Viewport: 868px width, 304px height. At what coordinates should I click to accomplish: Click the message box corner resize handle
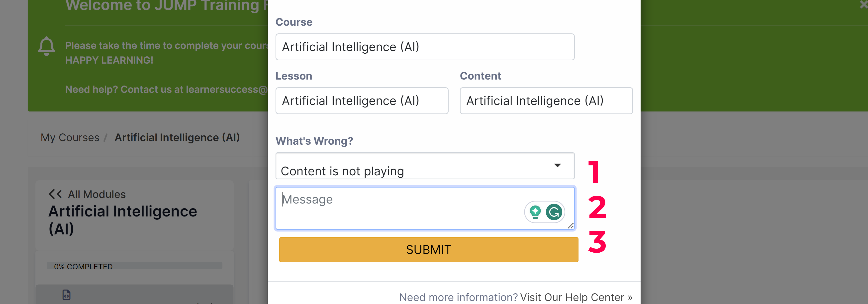point(571,226)
